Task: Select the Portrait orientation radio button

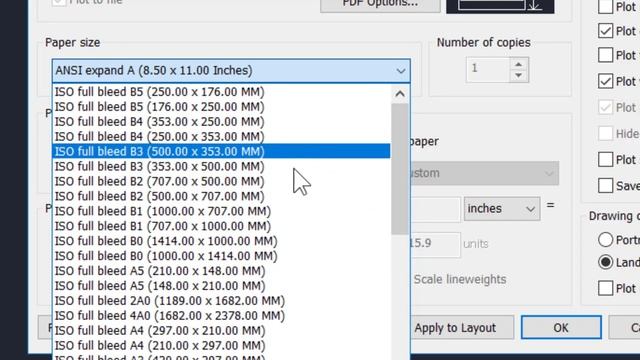Action: pos(605,240)
